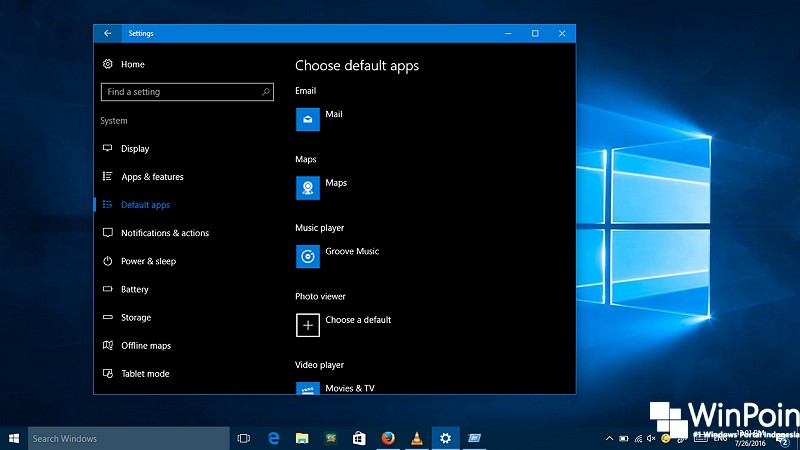Click the Display monitor icon in sidebar
Viewport: 800px width, 450px height.
(x=107, y=148)
